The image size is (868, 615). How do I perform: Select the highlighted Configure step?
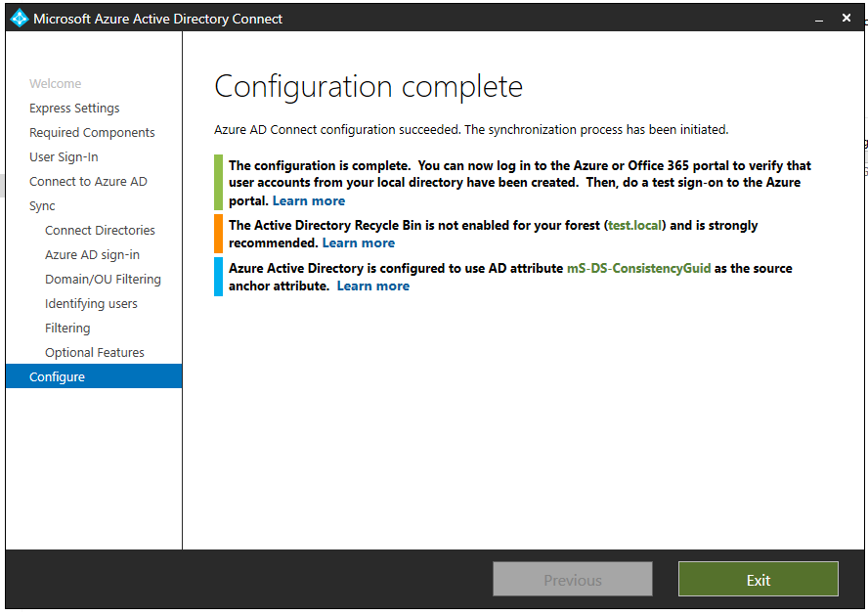point(94,376)
